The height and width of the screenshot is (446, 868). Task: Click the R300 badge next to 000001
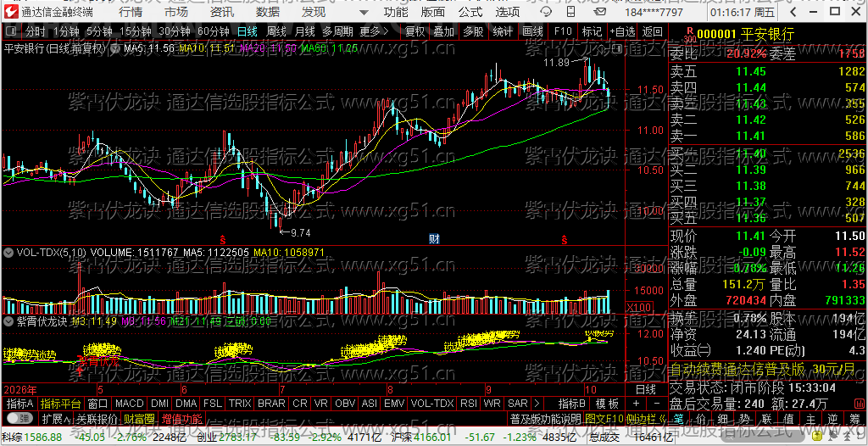tap(690, 36)
